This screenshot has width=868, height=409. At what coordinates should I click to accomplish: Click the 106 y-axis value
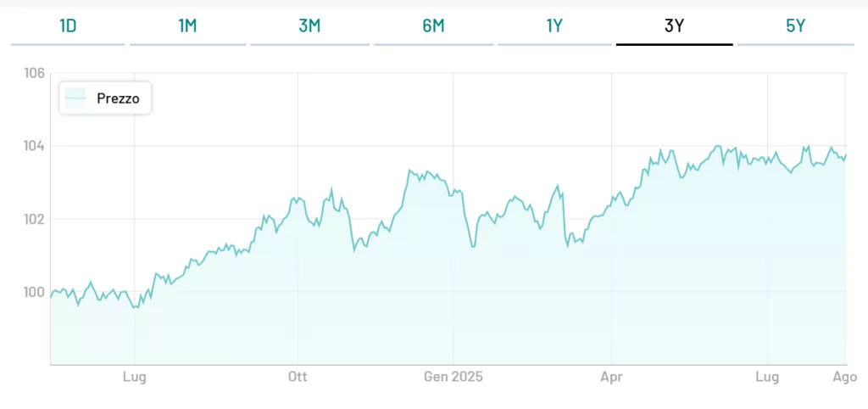(x=34, y=73)
